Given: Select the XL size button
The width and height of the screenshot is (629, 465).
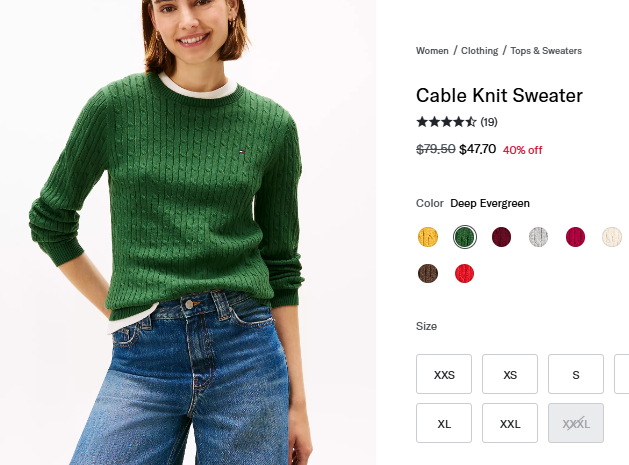Looking at the screenshot, I should click(x=444, y=423).
